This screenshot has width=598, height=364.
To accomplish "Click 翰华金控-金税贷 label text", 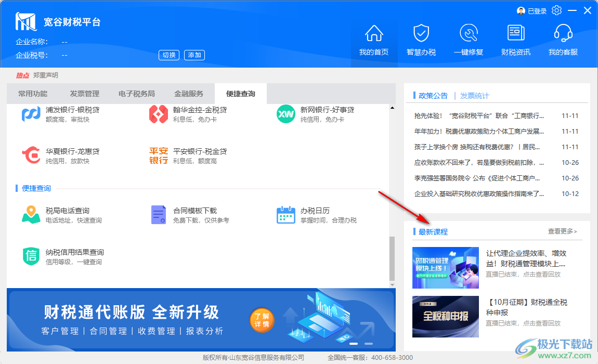I will [200, 110].
